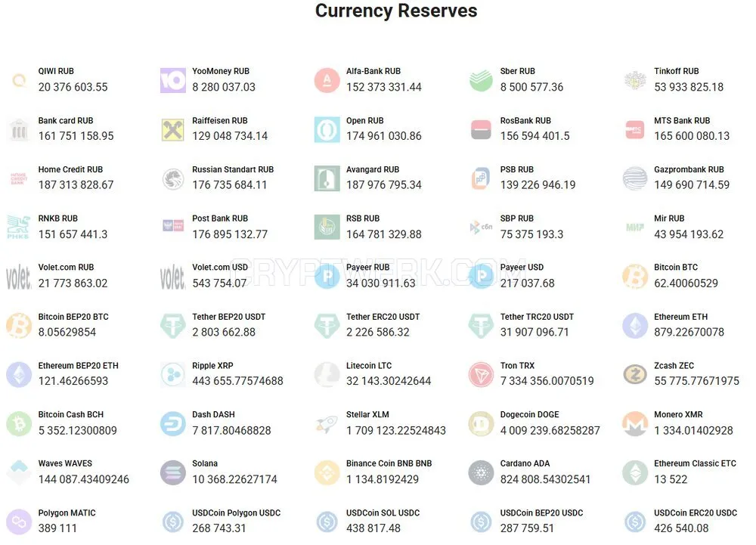Image resolution: width=756 pixels, height=545 pixels.
Task: Select the Gazprombank RUB reserve amount
Action: click(692, 185)
